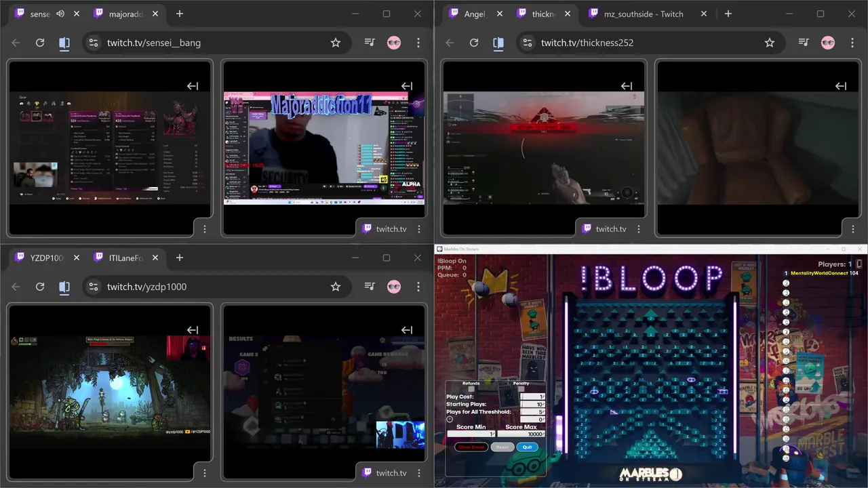Click the Close Scores button
The width and height of the screenshot is (868, 488).
[471, 447]
